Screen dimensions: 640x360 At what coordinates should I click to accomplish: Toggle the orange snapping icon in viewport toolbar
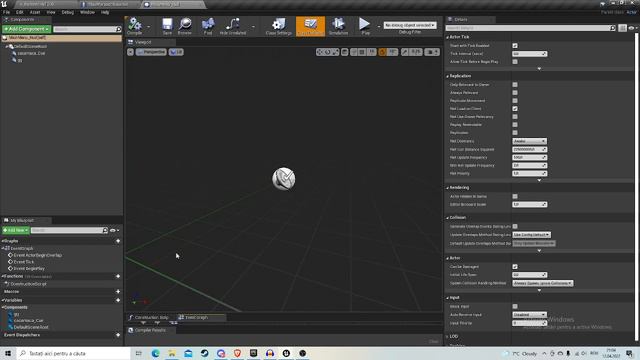[x=382, y=52]
